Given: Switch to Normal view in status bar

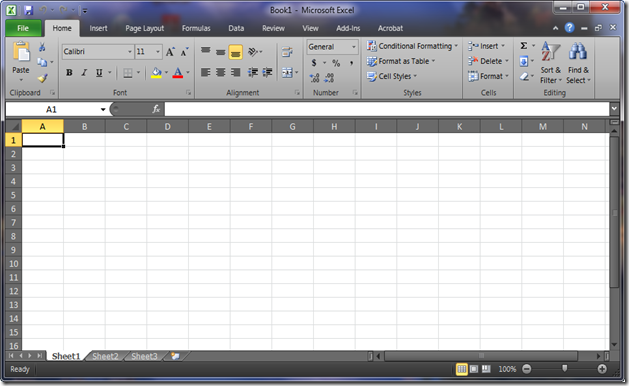Looking at the screenshot, I should (x=462, y=369).
